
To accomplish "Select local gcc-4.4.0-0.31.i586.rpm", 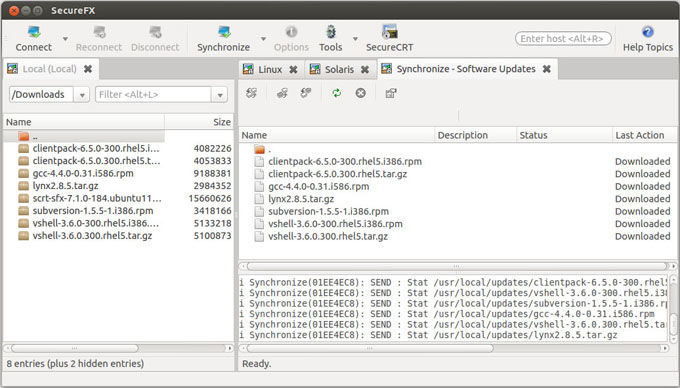I will pos(83,173).
